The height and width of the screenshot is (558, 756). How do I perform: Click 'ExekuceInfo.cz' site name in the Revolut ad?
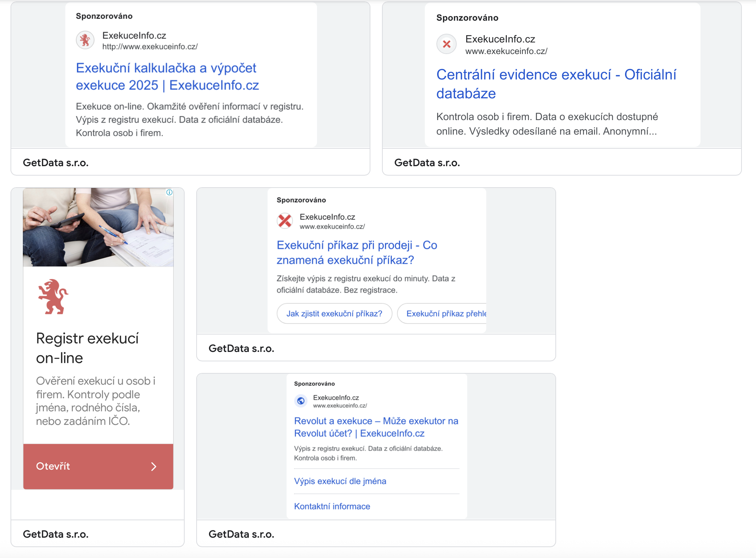point(336,398)
